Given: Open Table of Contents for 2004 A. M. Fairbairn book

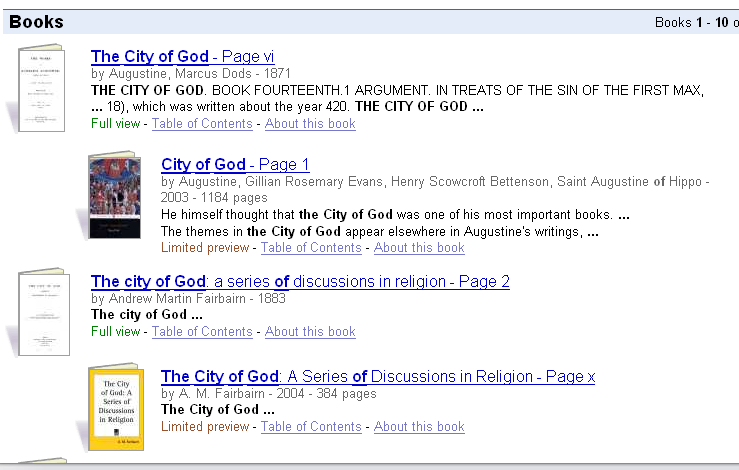Looking at the screenshot, I should (x=311, y=426).
